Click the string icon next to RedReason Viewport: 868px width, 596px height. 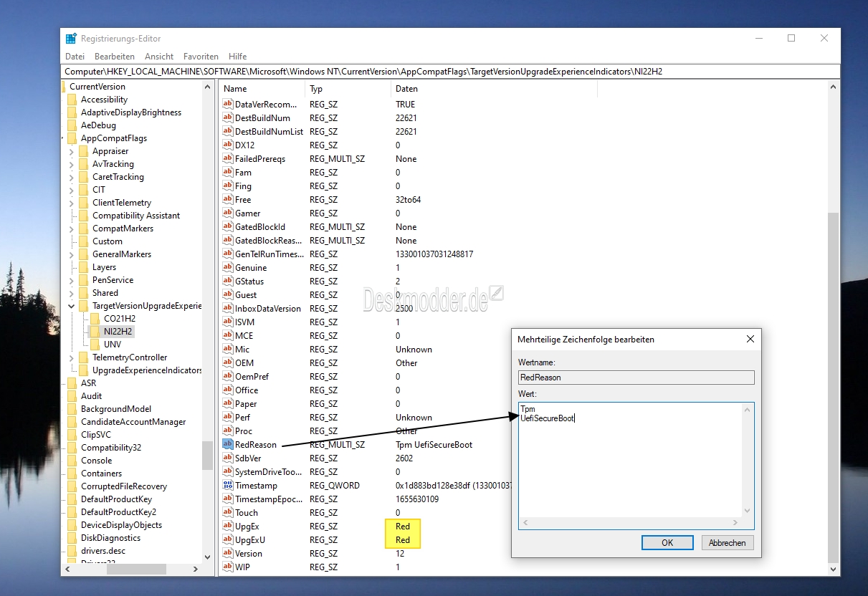point(228,444)
